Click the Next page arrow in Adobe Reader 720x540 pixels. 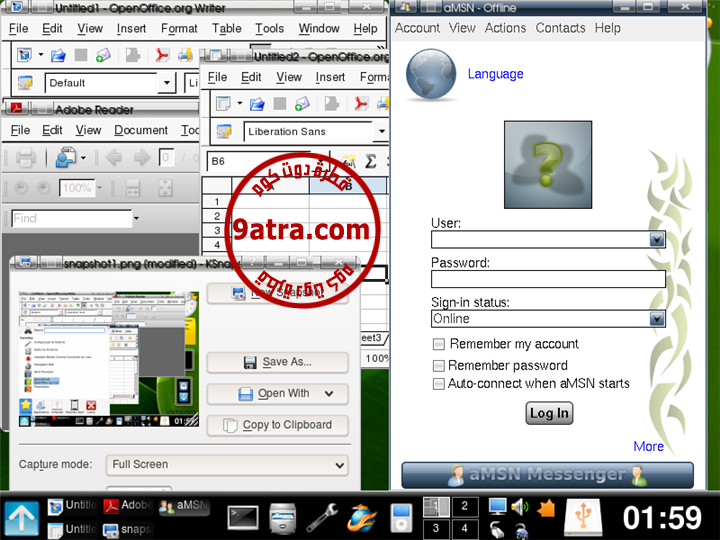141,158
